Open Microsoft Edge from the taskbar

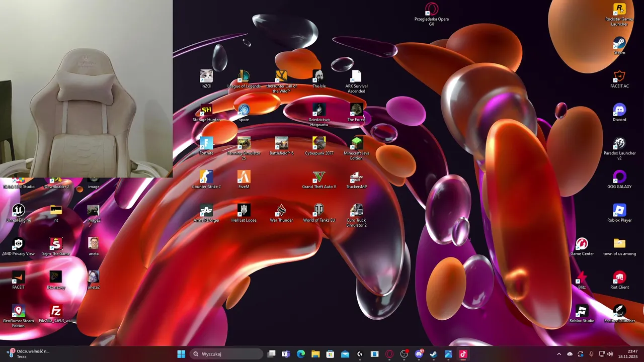[301, 354]
